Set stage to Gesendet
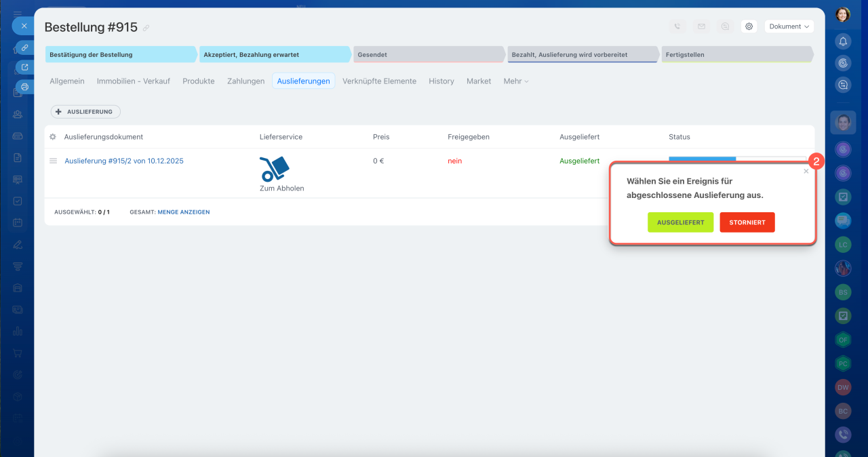Viewport: 868px width, 457px height. coord(429,54)
